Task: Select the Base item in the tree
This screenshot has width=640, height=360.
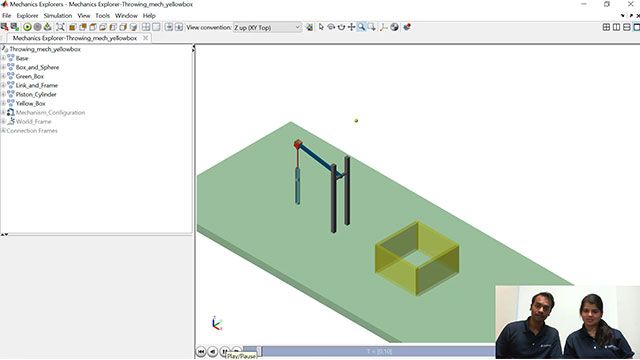Action: (x=22, y=58)
